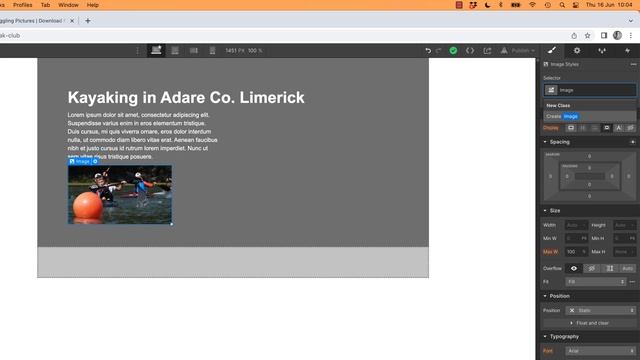Select the Kayaking in Adare heading
Screen dimensions: 640x360
(x=186, y=98)
